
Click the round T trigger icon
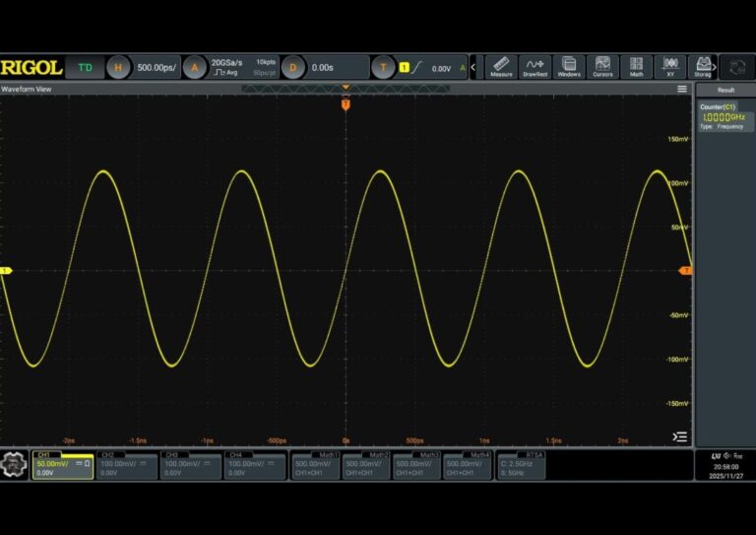383,68
